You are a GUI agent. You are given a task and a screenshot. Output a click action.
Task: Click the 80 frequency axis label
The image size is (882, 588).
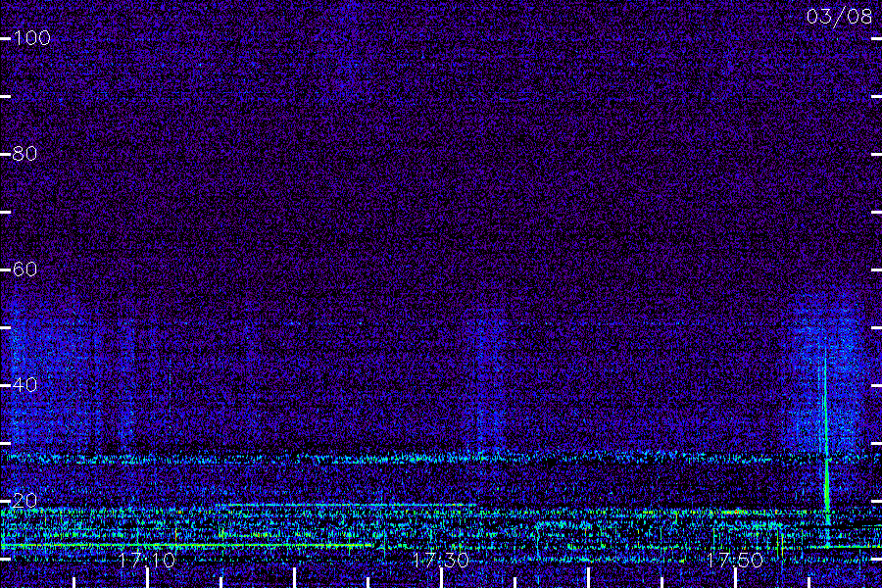[24, 154]
